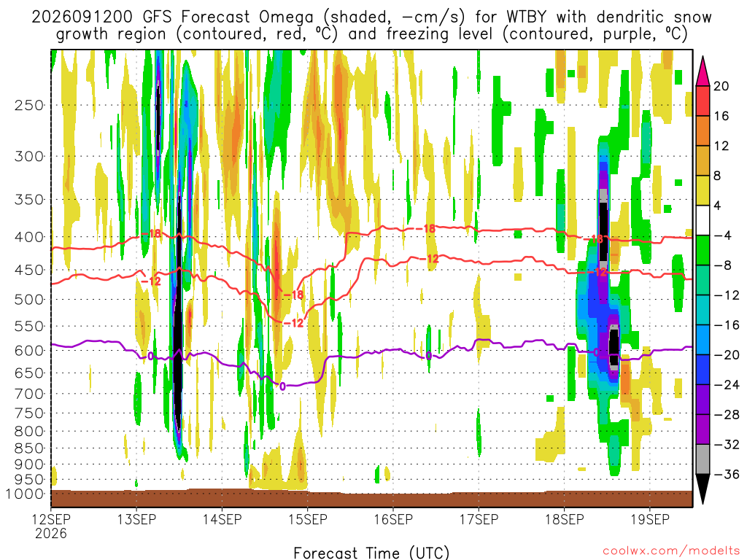This screenshot has height=560, width=747.
Task: Click the yellow swatch between 4 and 8
Action: pyautogui.click(x=703, y=190)
